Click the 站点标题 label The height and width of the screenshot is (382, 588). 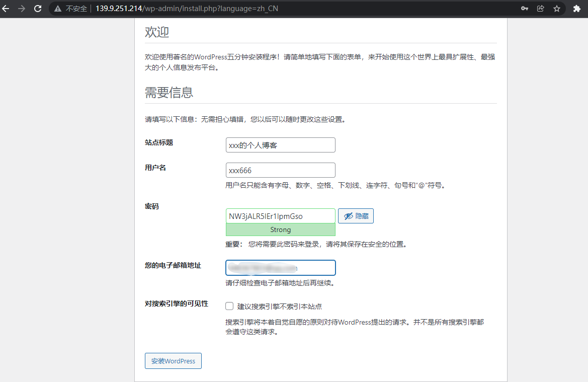click(159, 142)
